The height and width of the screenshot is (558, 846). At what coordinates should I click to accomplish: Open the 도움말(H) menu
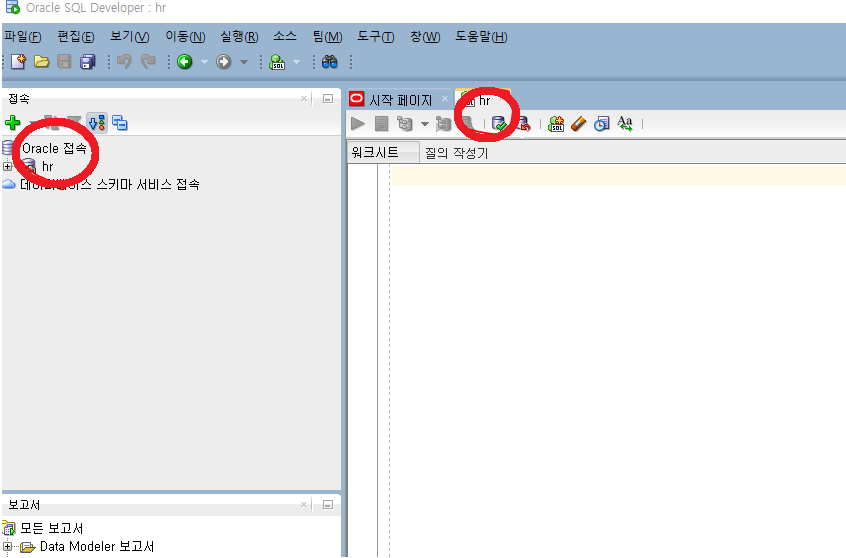click(481, 37)
